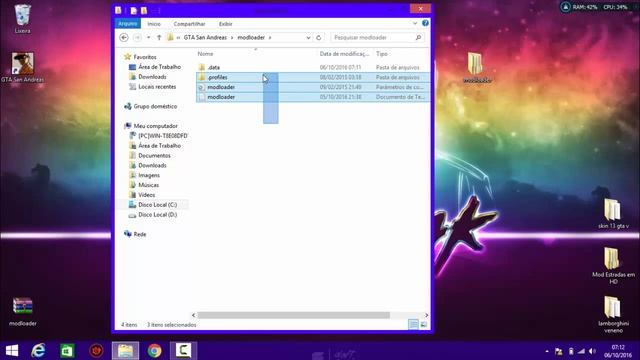Switch to details view layout

pyautogui.click(x=413, y=324)
